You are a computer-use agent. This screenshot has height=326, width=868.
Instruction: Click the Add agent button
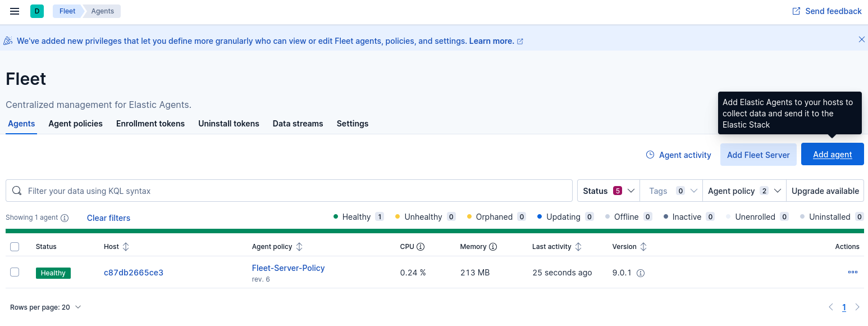(x=832, y=155)
